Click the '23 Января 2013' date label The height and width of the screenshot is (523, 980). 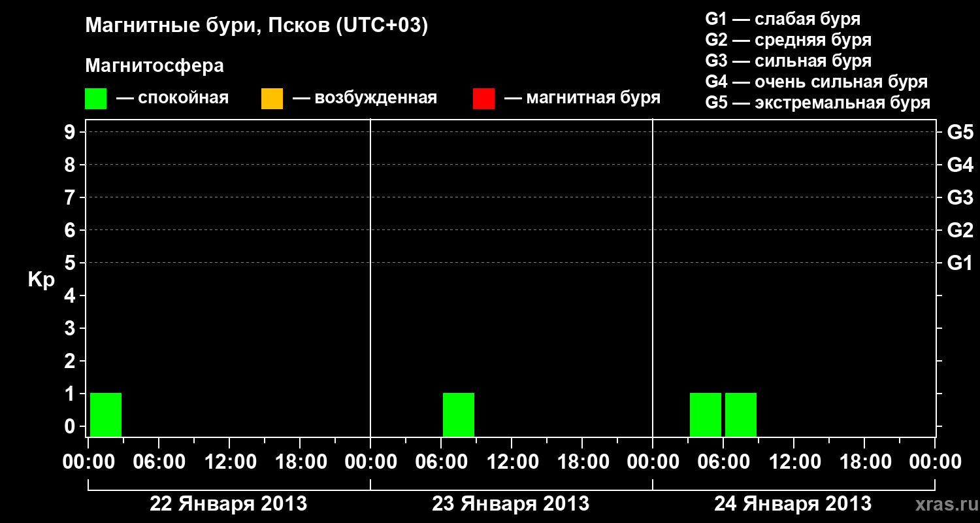point(511,504)
